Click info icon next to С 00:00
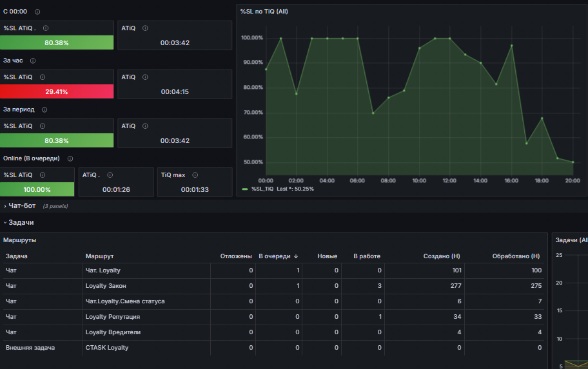This screenshot has width=588, height=369. [x=37, y=12]
